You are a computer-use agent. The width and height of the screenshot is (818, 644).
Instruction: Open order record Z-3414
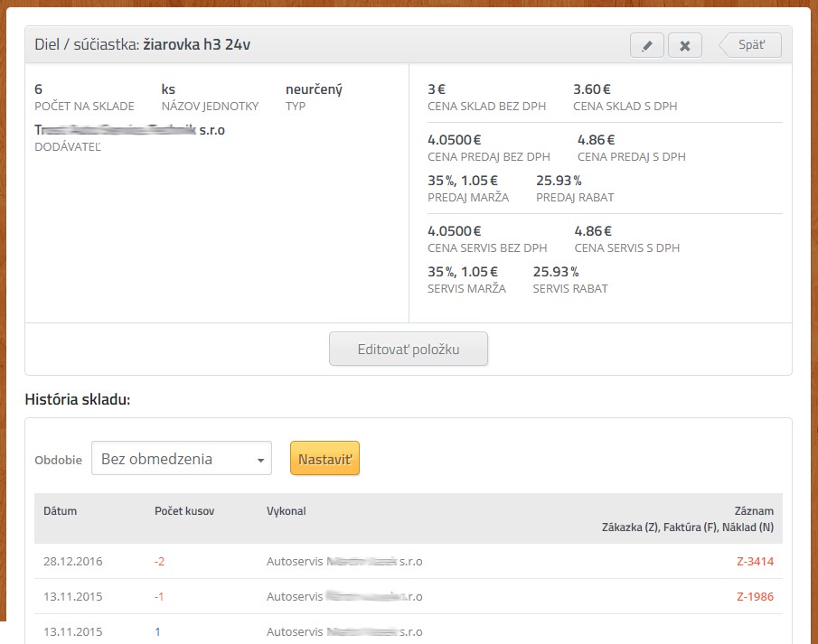tap(755, 561)
